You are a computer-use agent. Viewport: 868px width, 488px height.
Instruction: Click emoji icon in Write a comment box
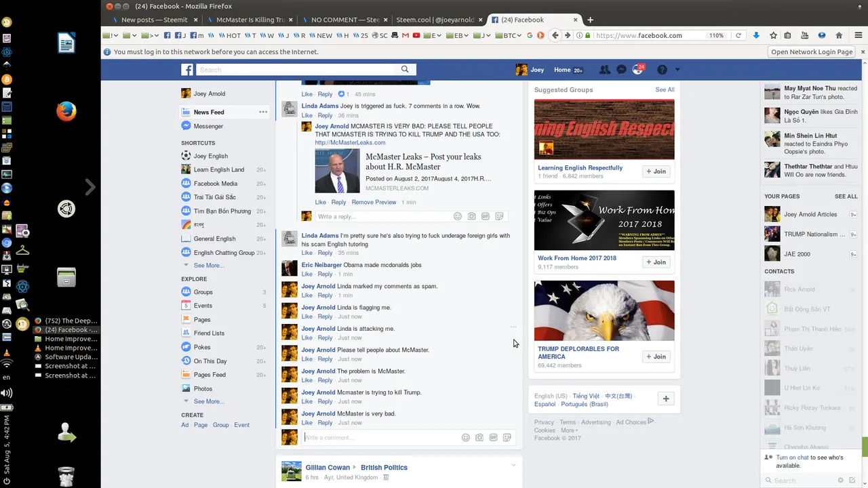(x=465, y=437)
